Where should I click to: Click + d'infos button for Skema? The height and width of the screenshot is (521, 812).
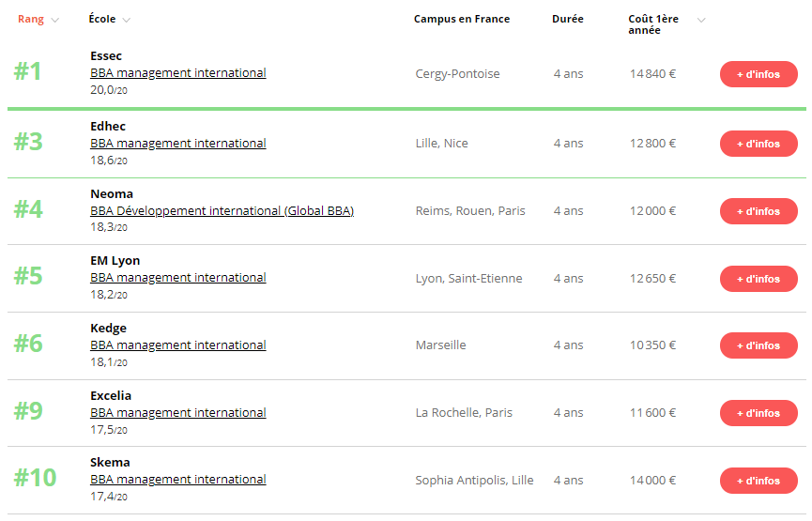[x=758, y=481]
